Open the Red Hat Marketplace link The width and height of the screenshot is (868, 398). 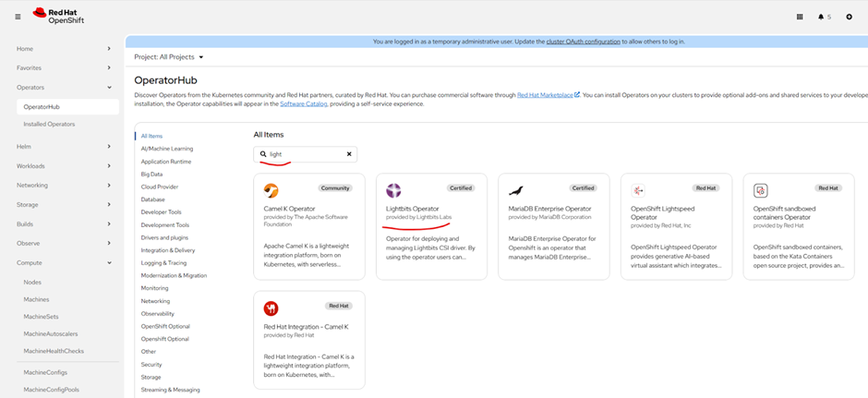coord(548,94)
